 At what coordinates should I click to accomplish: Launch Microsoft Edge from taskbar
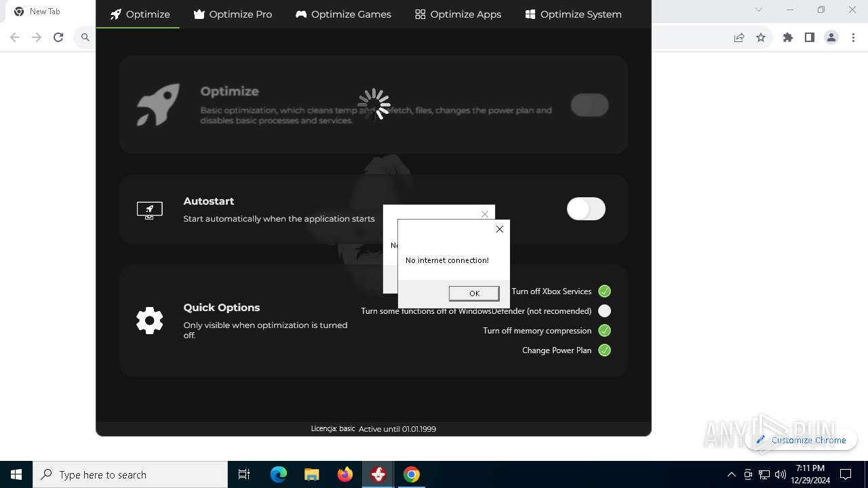(279, 474)
